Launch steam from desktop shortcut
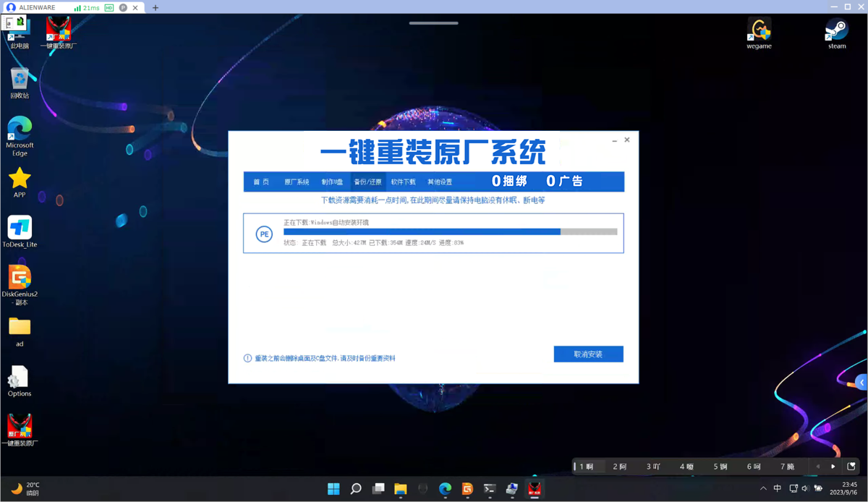This screenshot has height=502, width=868. 837,33
